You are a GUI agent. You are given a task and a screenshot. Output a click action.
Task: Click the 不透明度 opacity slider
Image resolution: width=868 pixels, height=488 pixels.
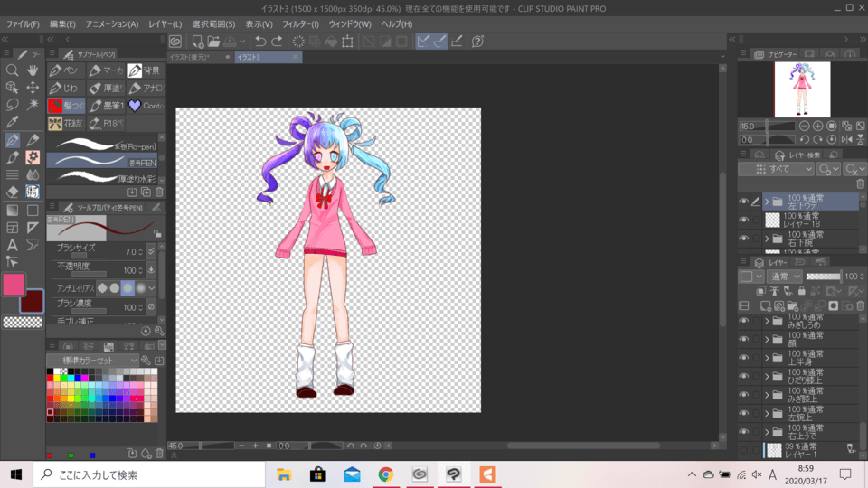click(90, 274)
